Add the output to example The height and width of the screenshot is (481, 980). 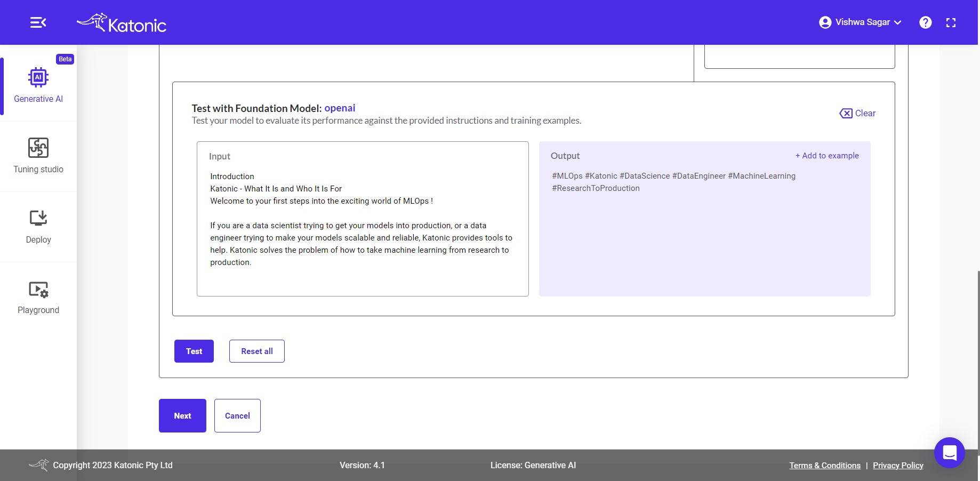[x=827, y=156]
